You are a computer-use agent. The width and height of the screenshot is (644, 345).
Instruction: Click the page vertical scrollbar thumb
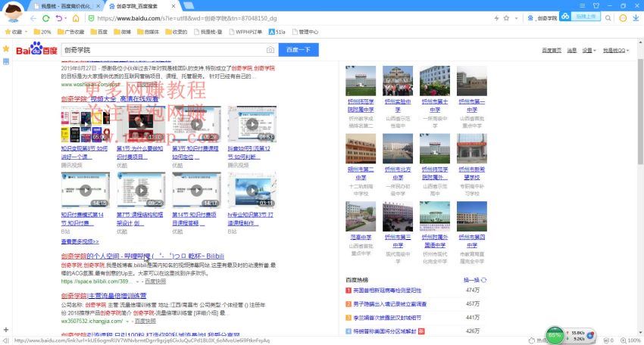[640, 111]
